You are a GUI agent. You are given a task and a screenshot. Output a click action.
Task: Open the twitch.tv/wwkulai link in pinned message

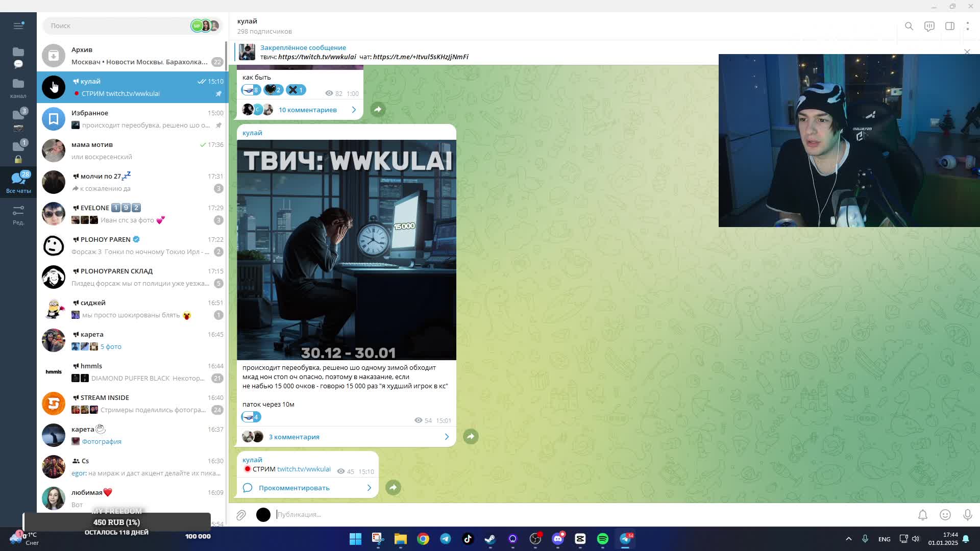pos(317,57)
